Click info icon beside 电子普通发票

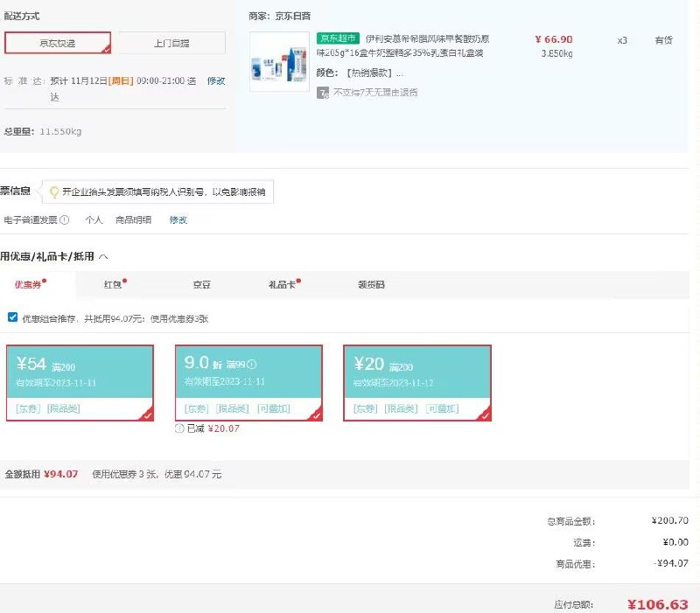pos(64,220)
